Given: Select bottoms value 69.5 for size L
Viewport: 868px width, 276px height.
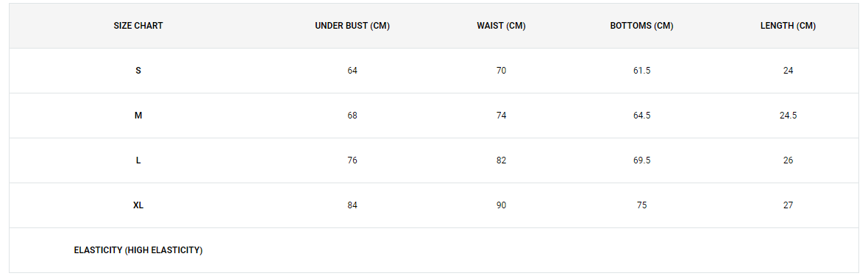Looking at the screenshot, I should coord(641,160).
